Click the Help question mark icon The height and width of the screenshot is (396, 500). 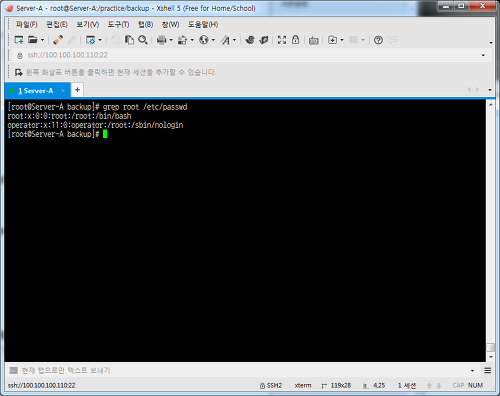pyautogui.click(x=378, y=40)
